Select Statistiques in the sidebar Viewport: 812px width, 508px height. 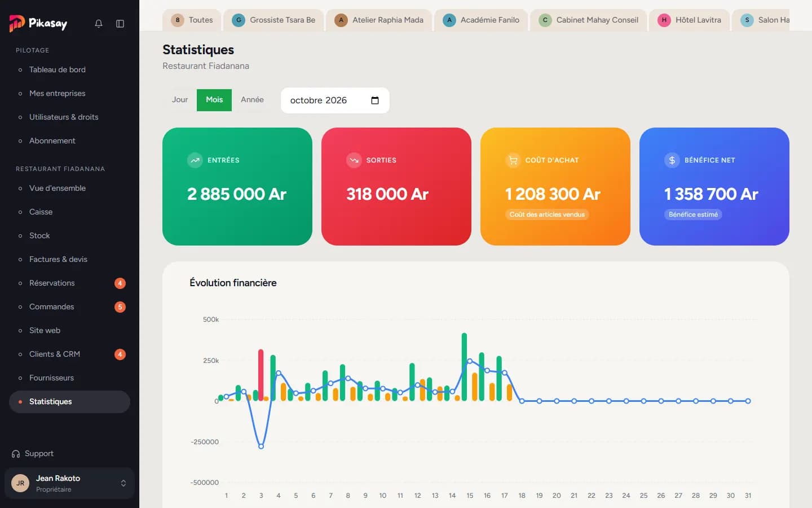coord(69,402)
